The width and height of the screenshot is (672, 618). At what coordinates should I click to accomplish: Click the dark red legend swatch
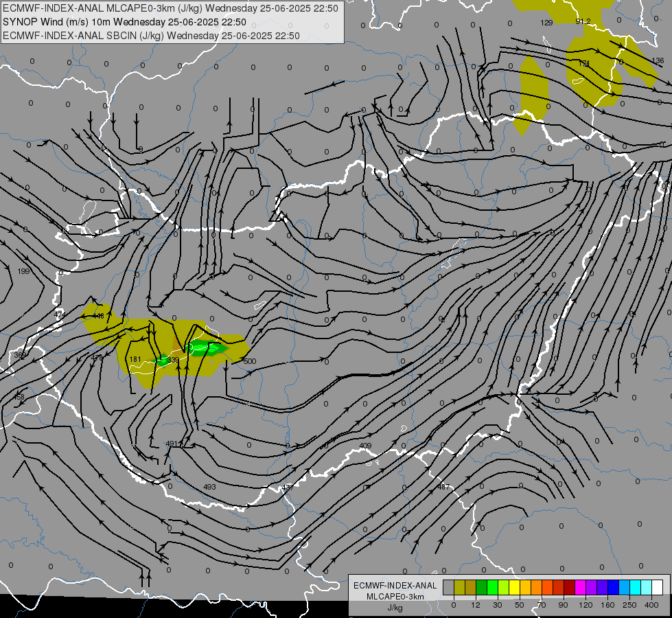570,588
